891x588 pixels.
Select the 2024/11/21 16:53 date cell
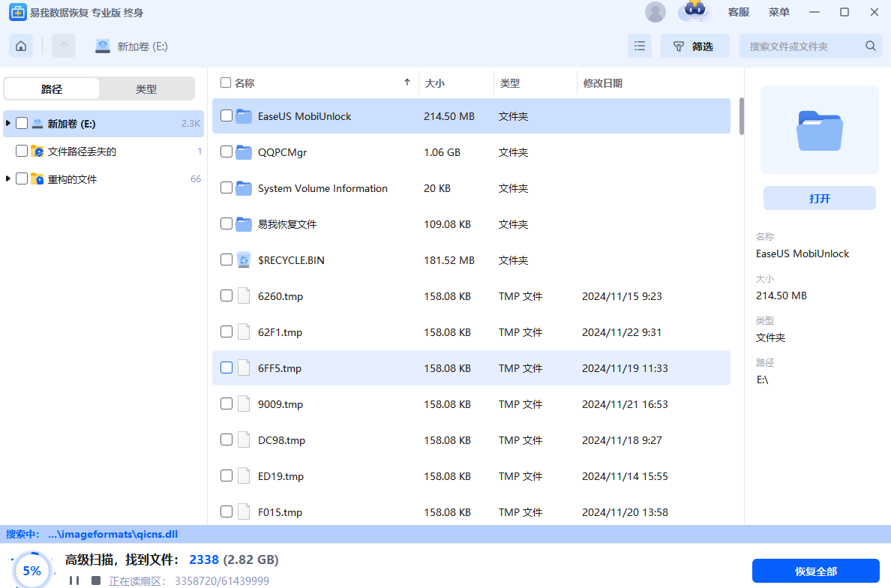click(625, 404)
